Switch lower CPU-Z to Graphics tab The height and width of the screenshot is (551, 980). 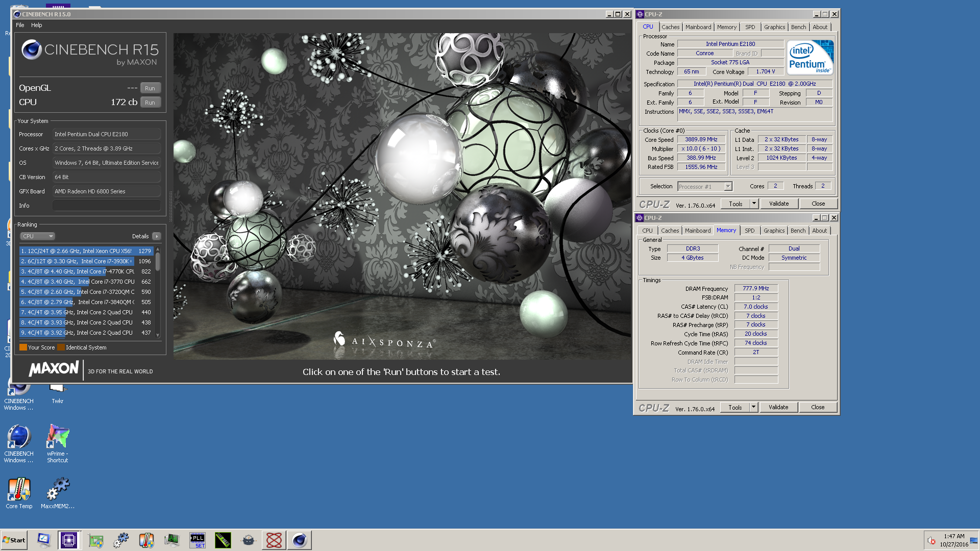click(x=774, y=231)
